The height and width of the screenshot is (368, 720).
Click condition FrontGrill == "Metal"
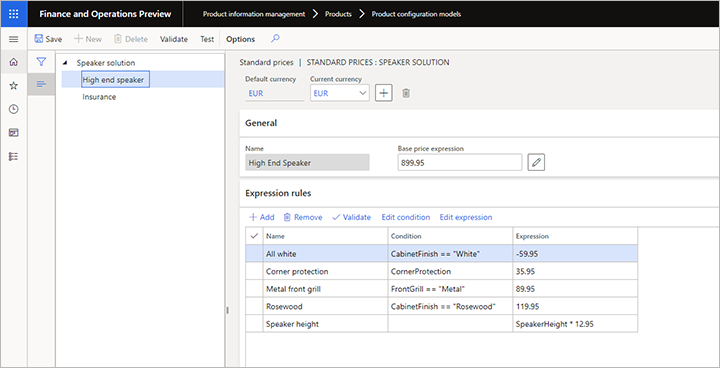(450, 289)
